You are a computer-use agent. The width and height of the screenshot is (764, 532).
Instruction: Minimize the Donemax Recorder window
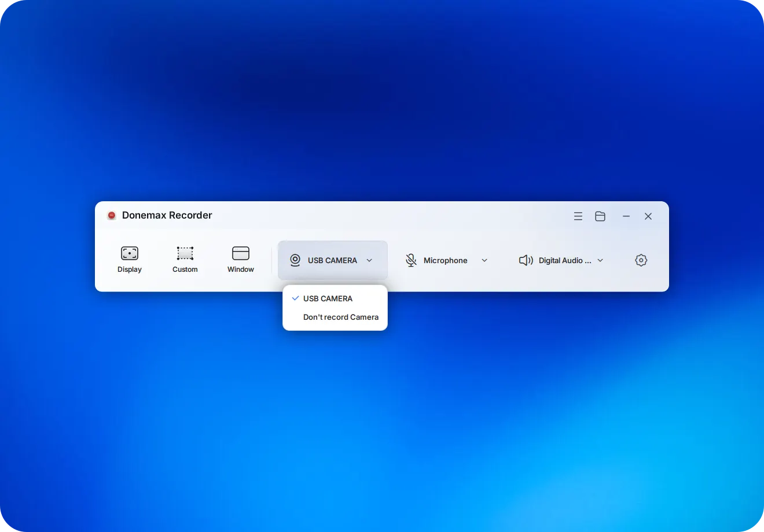click(x=626, y=216)
